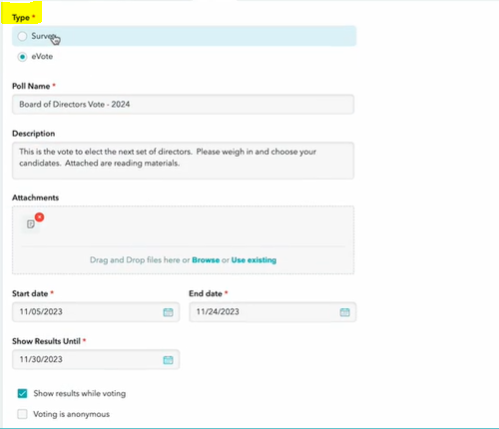Remove the attached file via red X
The image size is (499, 429).
[x=40, y=217]
